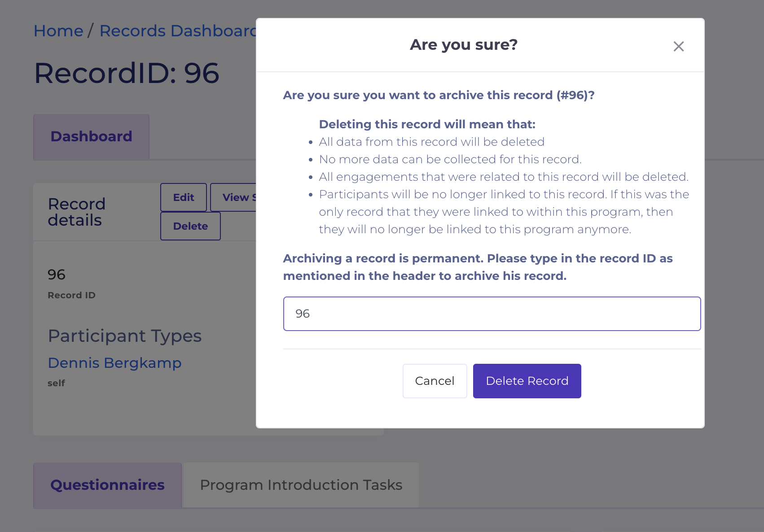Click the archive warning text for record #96
Screen dimensions: 764x532
click(438, 95)
